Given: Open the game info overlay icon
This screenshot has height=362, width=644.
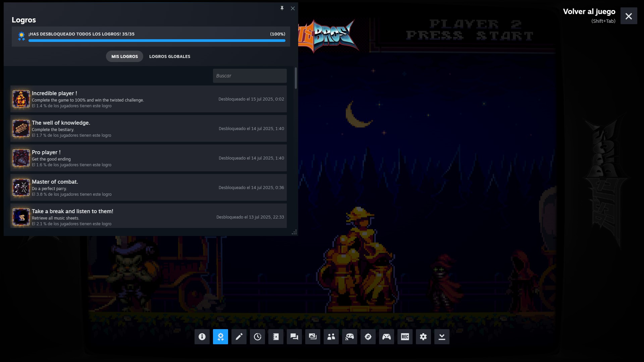Looking at the screenshot, I should point(202,337).
